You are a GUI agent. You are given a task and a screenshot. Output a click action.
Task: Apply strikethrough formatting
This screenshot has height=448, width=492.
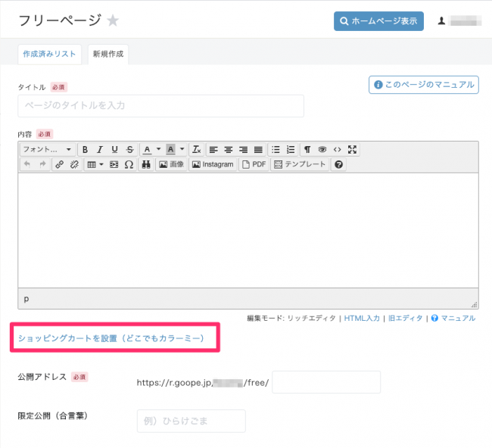[x=130, y=149]
